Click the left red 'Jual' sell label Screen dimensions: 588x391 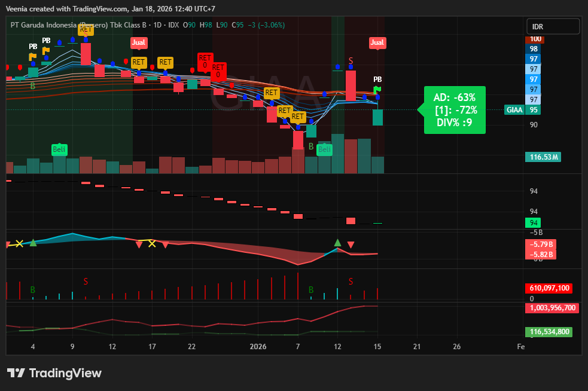click(138, 42)
